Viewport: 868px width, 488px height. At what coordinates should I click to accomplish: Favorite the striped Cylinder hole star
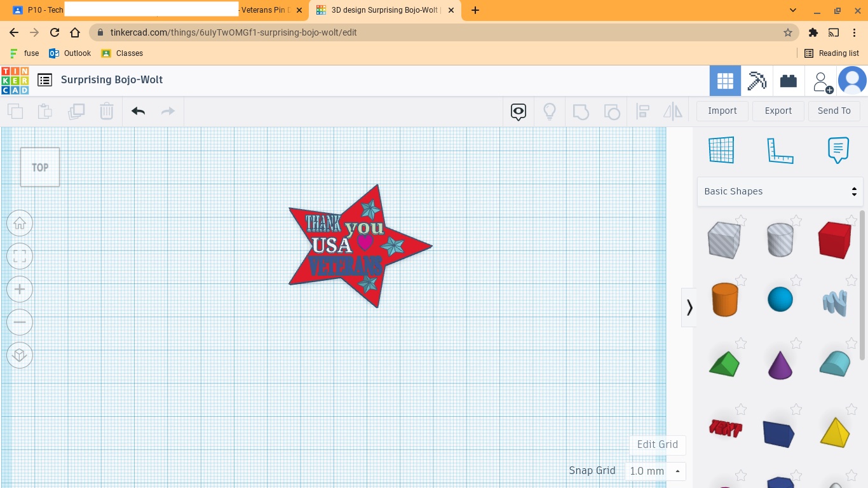[796, 220]
